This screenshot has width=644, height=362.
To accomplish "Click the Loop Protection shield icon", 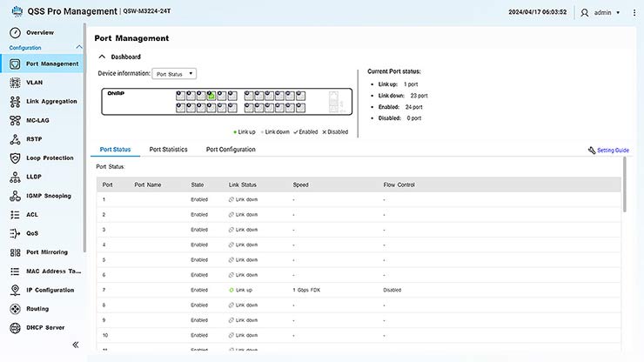I will click(x=15, y=158).
